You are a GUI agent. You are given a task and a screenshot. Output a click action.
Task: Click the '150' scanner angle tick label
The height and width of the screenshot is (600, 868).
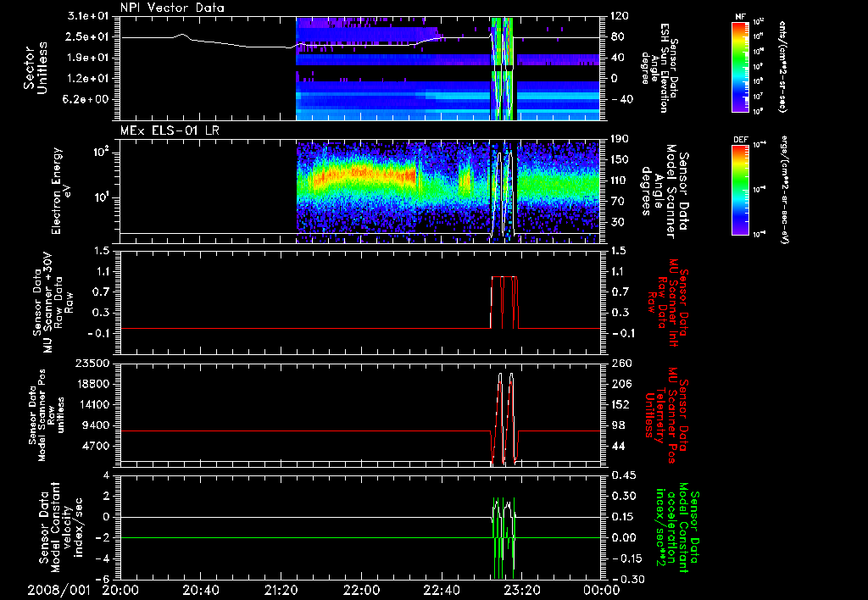click(x=619, y=160)
